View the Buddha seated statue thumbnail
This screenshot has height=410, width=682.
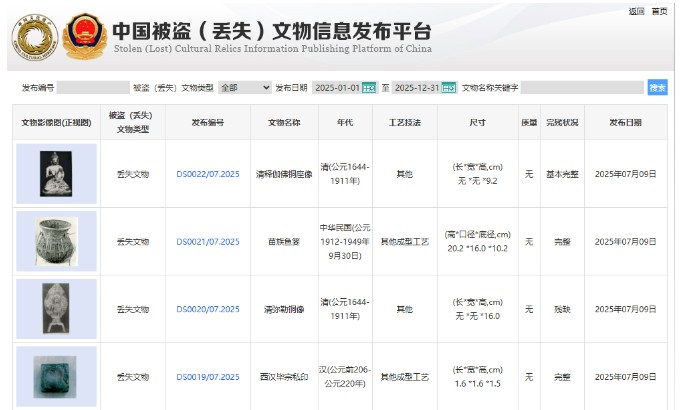pos(56,174)
